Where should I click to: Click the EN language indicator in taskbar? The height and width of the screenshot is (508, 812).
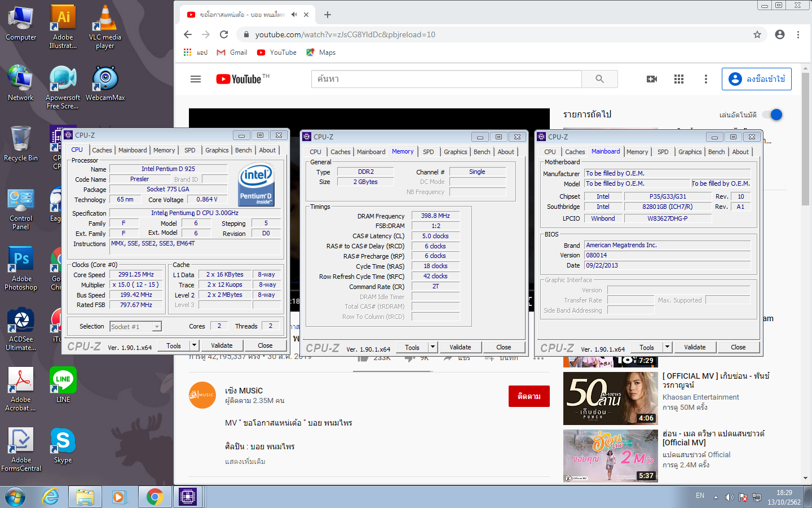pyautogui.click(x=700, y=496)
